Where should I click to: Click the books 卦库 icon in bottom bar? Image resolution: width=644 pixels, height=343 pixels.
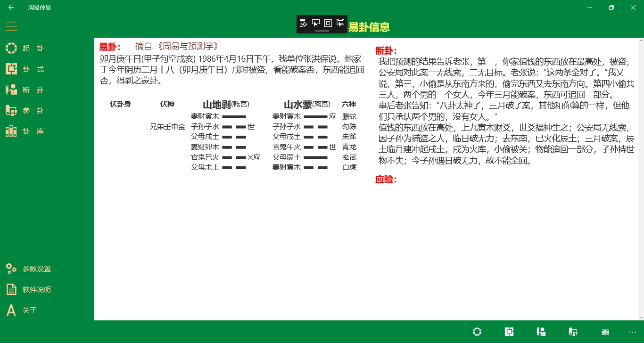point(605,332)
